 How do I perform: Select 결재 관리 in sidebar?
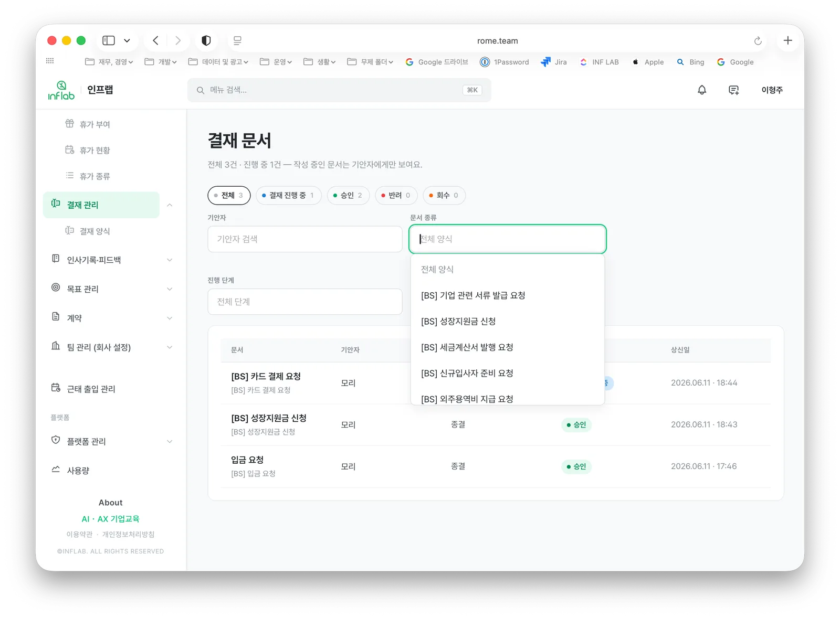tap(101, 205)
